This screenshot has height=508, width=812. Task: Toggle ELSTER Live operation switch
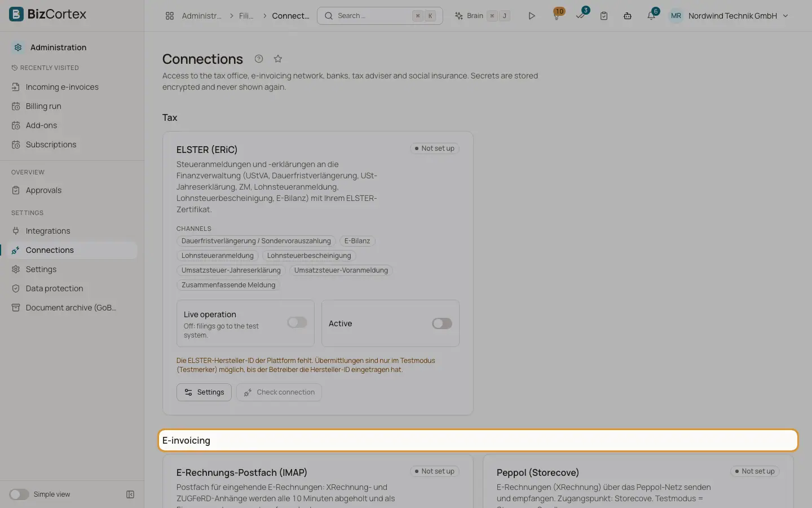tap(297, 322)
